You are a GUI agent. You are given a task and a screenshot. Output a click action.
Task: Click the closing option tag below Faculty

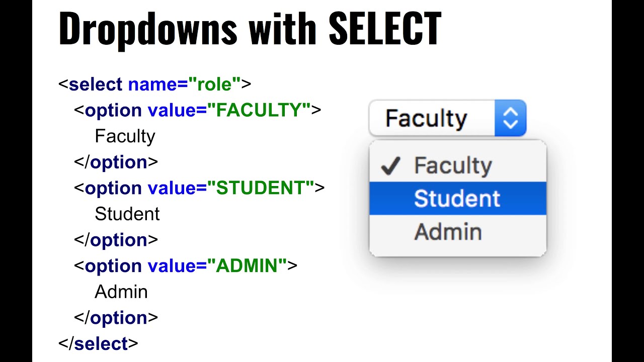116,162
